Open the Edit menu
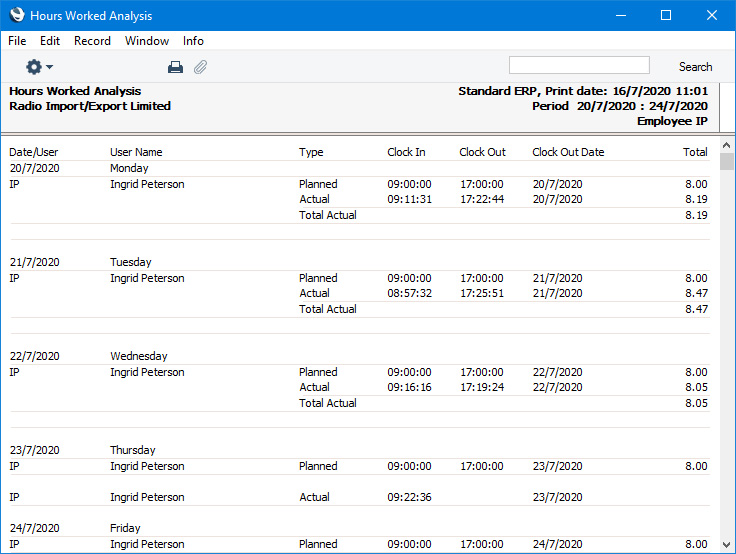 pyautogui.click(x=50, y=41)
